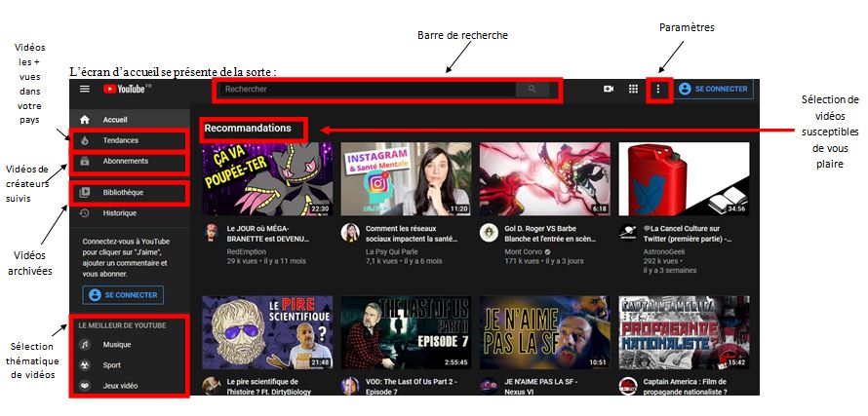Image resolution: width=868 pixels, height=416 pixels.
Task: Click avatar beside VOD Last Of Us video
Action: coord(350,386)
